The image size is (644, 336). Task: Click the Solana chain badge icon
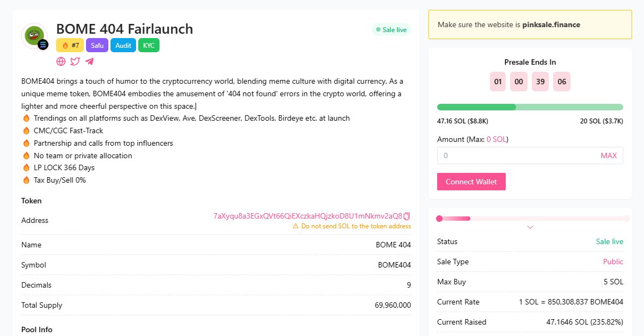(x=43, y=44)
